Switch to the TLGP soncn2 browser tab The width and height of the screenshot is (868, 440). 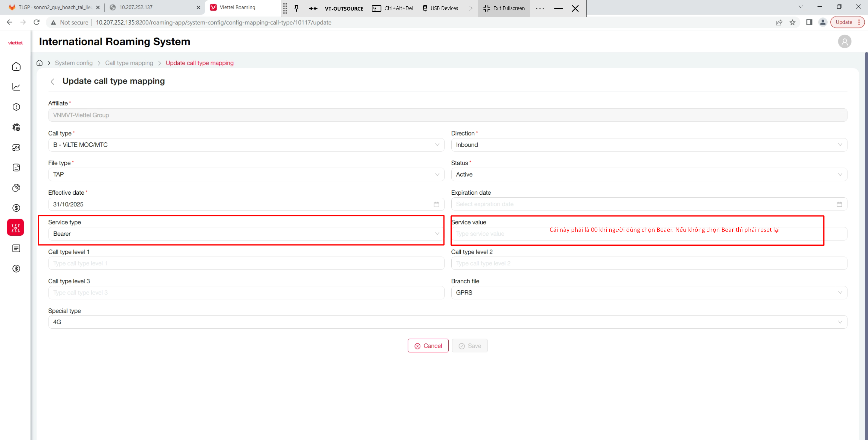(54, 8)
